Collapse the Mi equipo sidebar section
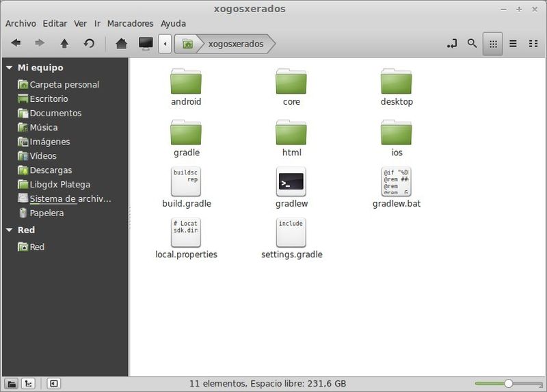Screen dimensions: 547x392 (x=10, y=68)
